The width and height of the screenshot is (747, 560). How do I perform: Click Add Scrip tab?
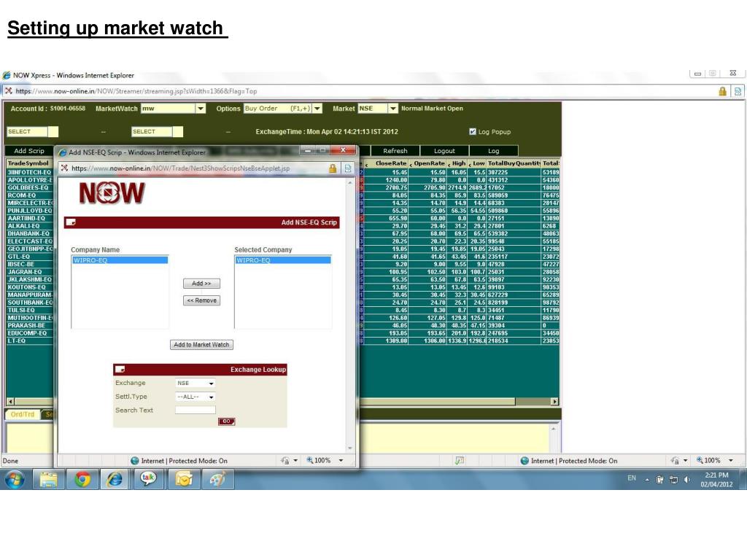(x=29, y=150)
